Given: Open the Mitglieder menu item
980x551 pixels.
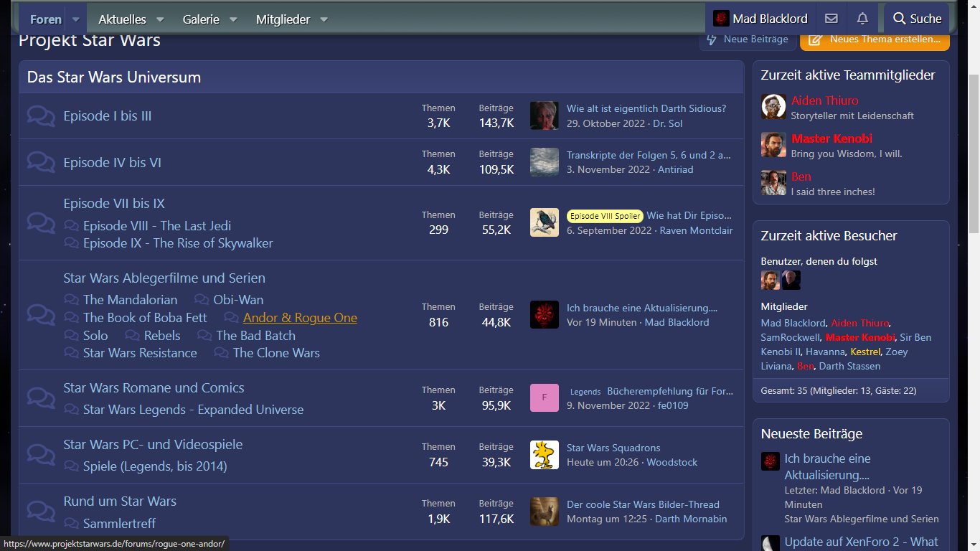Looking at the screenshot, I should point(283,19).
